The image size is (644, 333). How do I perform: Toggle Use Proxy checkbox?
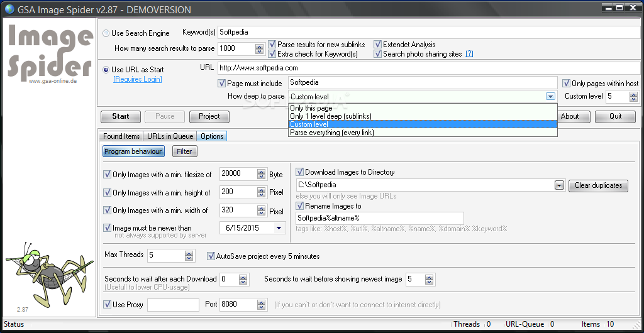[x=107, y=304]
